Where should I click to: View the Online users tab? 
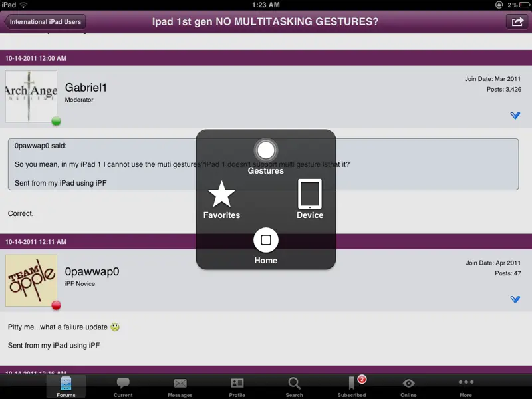tap(408, 386)
